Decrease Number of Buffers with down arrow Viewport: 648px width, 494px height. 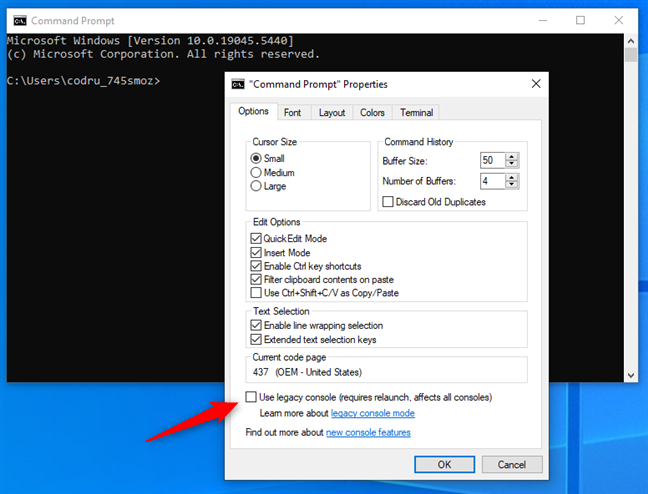[x=512, y=185]
